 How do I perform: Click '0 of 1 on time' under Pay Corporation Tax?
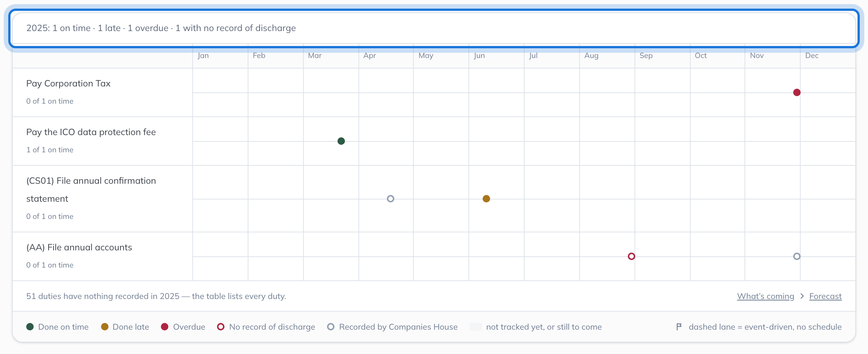click(x=50, y=101)
